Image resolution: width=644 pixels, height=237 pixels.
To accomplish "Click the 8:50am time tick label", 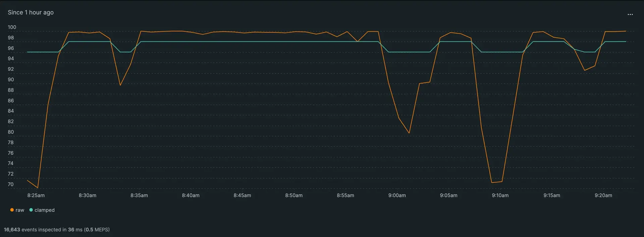I will click(x=294, y=195).
